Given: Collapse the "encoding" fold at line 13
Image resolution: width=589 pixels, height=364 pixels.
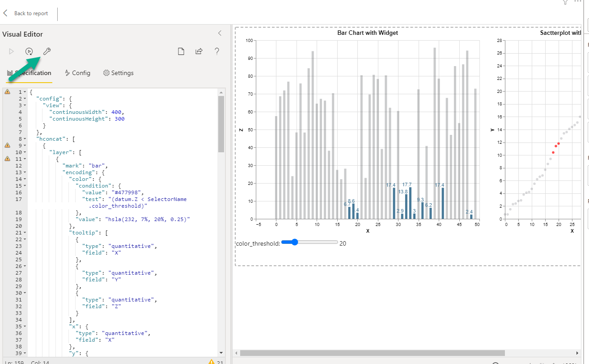Looking at the screenshot, I should (x=25, y=172).
